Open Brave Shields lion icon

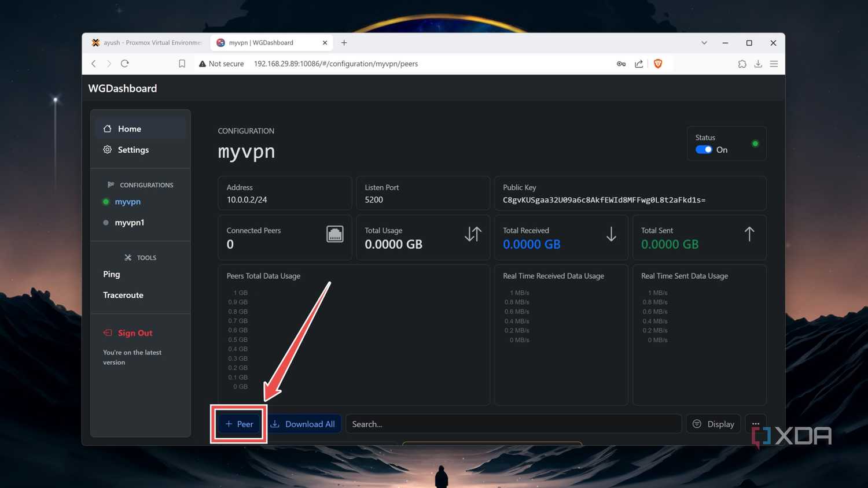658,64
